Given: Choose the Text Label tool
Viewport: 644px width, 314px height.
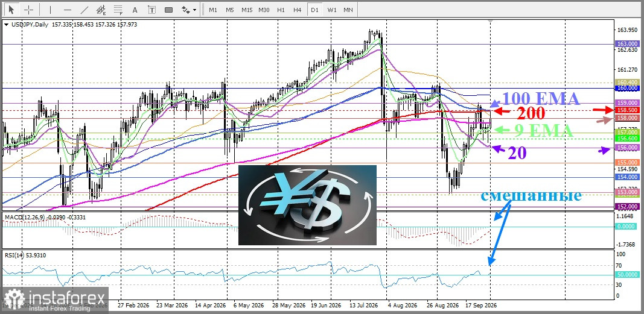Looking at the screenshot, I should (x=152, y=10).
